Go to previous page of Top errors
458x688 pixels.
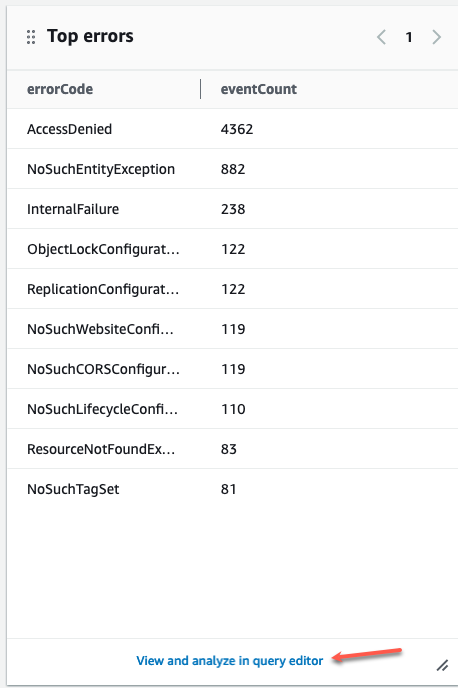coord(381,37)
